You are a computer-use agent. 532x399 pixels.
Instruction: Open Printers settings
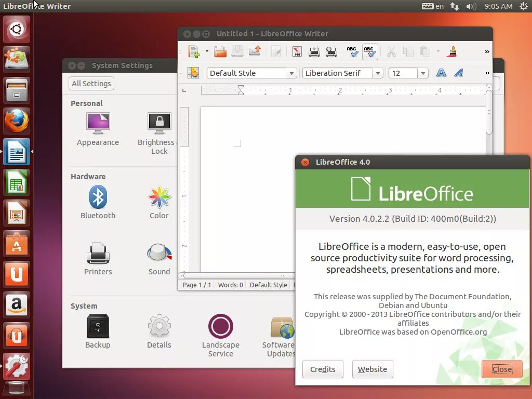tap(98, 259)
